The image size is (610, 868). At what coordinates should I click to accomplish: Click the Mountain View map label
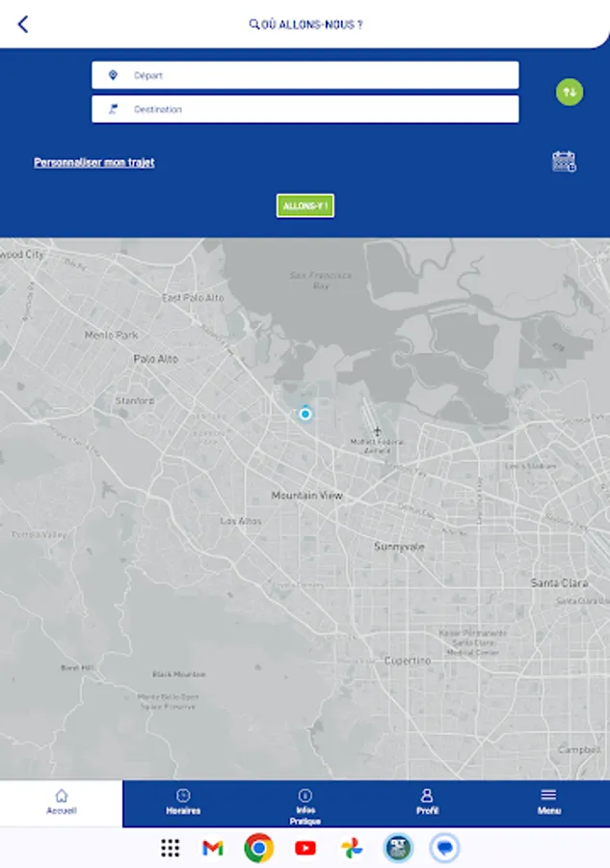click(307, 496)
